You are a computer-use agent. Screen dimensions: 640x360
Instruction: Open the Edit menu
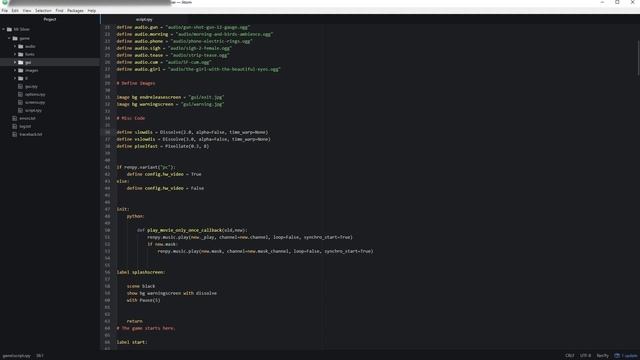click(x=15, y=11)
